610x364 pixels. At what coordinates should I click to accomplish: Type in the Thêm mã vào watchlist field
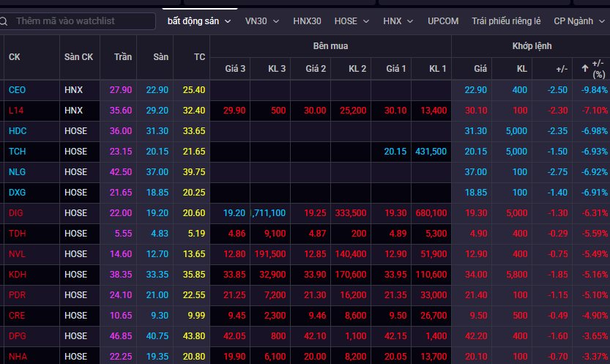81,21
